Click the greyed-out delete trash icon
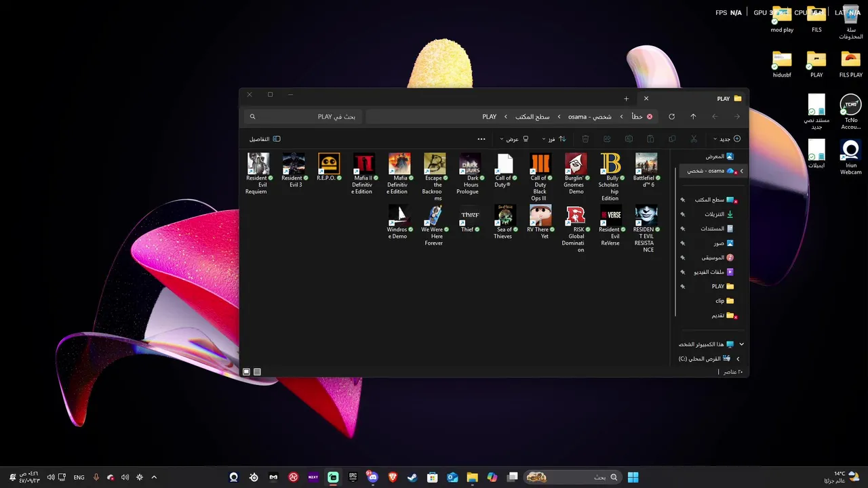 point(585,139)
